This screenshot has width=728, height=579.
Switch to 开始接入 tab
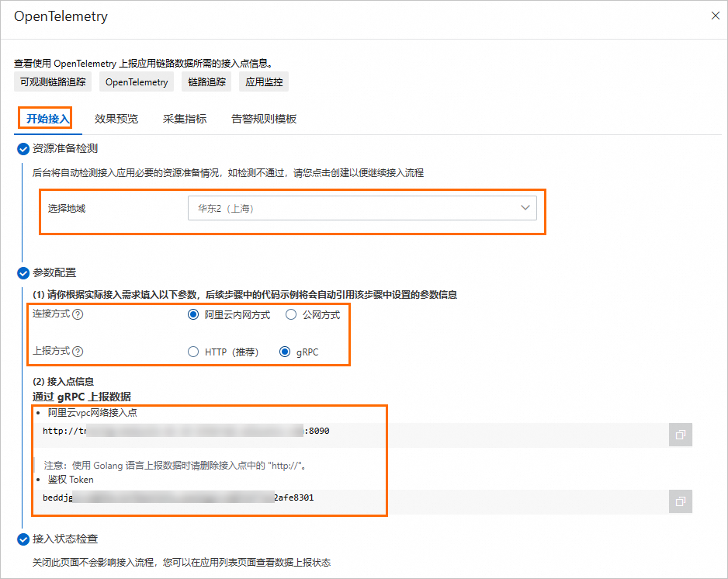coord(47,119)
